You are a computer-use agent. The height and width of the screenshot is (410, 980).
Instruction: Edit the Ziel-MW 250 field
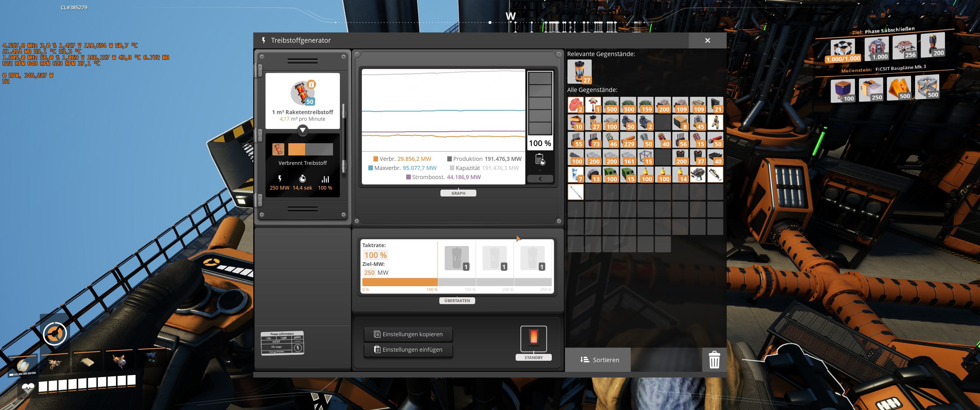[369, 273]
